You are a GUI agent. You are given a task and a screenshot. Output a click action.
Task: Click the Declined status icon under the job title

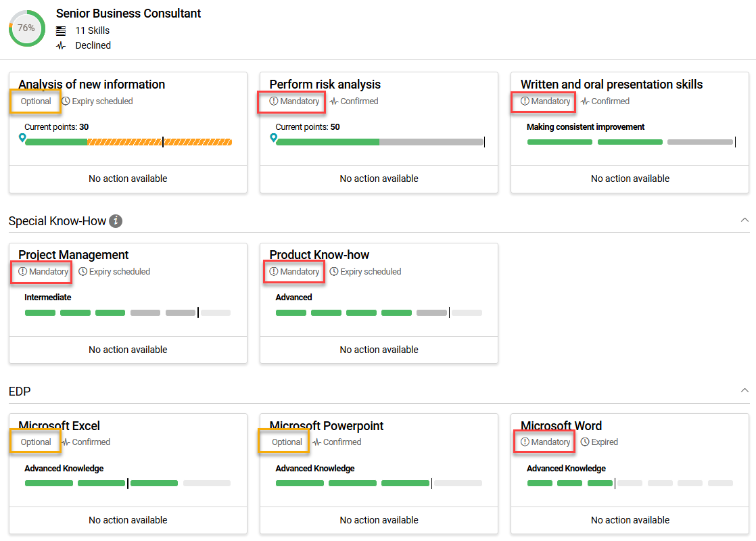[x=62, y=45]
